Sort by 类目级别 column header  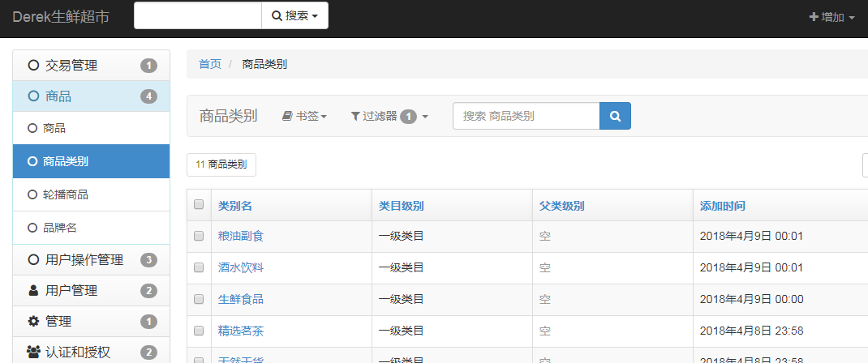pos(402,206)
